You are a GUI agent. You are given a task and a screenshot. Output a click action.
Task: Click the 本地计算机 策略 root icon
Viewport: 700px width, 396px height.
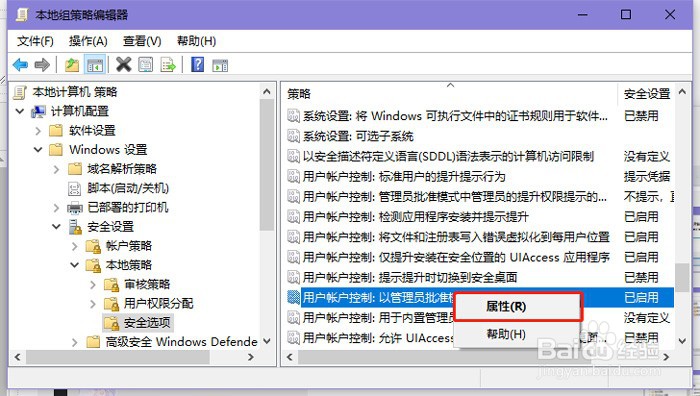(20, 92)
